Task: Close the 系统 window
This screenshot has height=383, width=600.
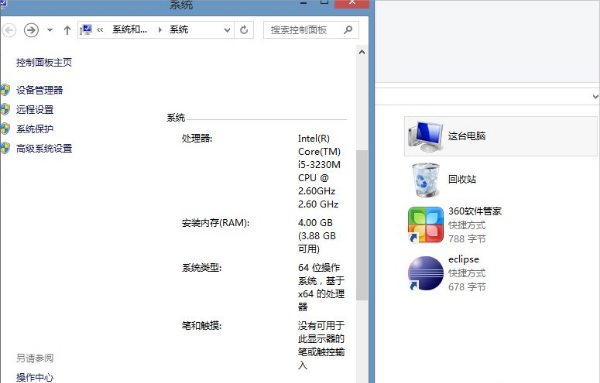Action: 352,3
